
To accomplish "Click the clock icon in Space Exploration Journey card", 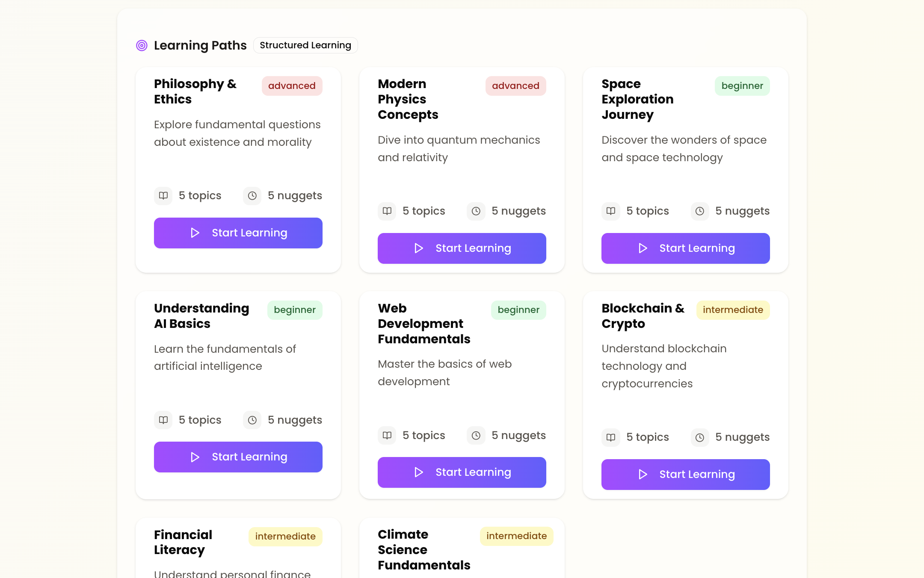I will click(x=700, y=211).
